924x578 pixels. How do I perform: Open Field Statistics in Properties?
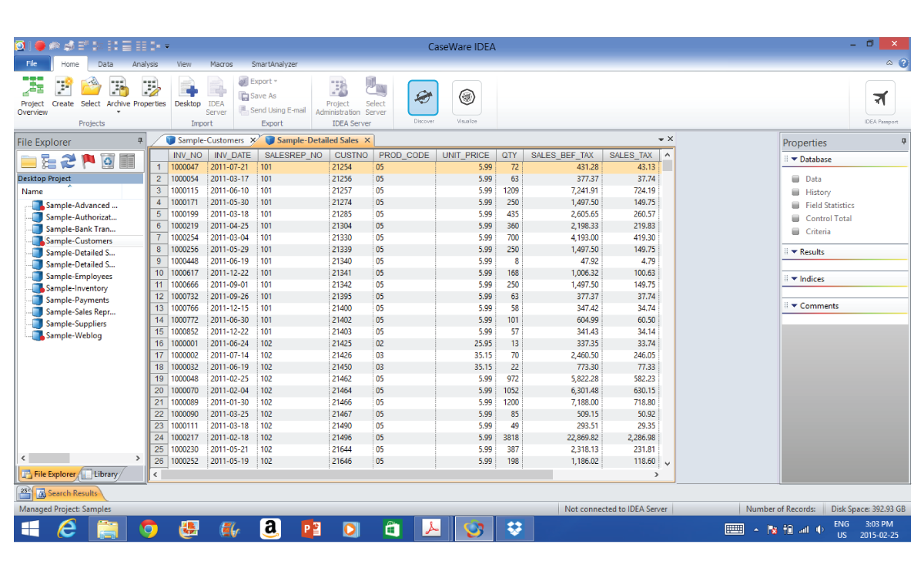point(829,205)
